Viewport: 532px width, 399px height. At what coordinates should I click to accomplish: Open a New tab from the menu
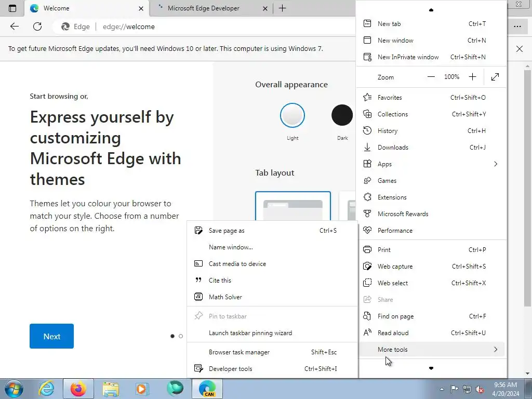431,24
